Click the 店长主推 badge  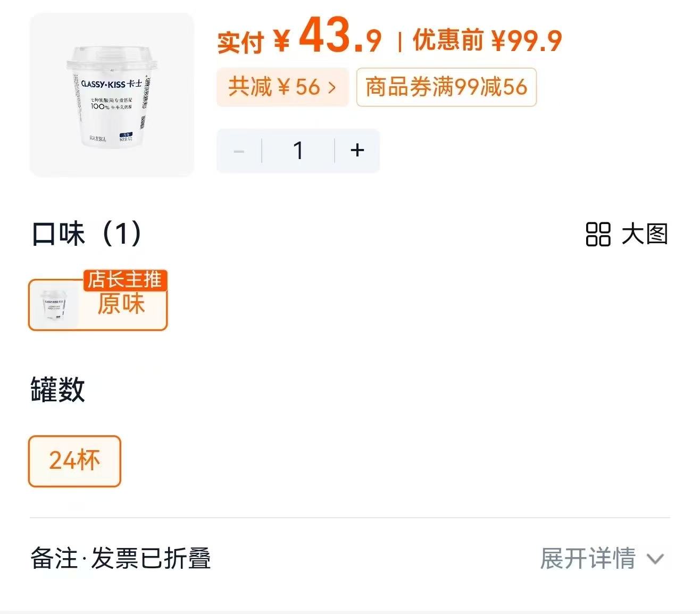coord(126,281)
